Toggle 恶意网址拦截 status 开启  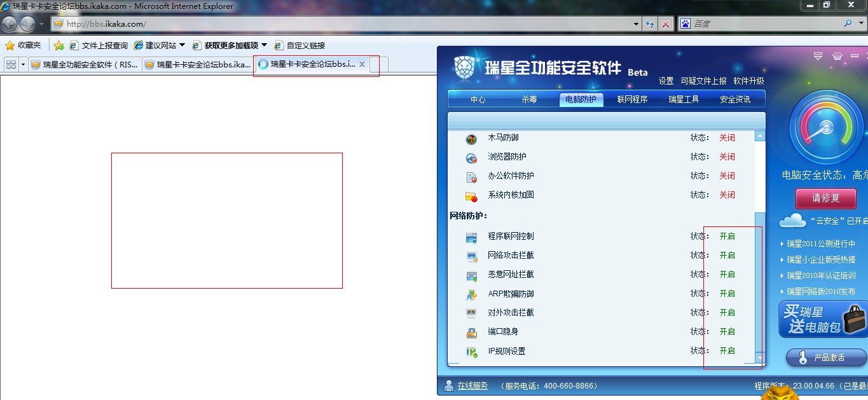point(727,274)
